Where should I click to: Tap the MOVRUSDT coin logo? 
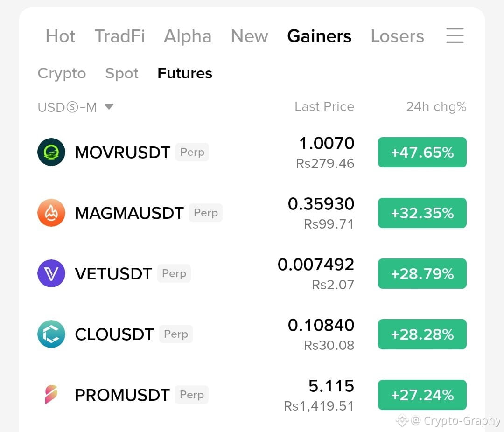pos(51,152)
